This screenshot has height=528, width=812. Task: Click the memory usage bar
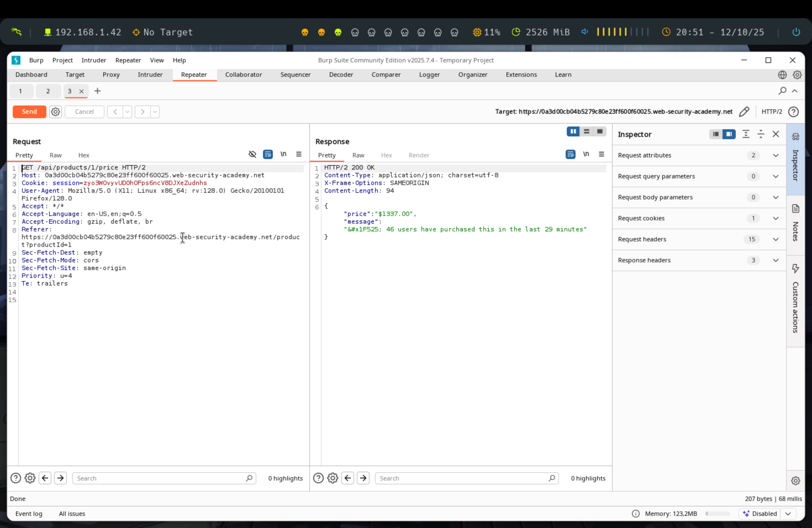click(x=717, y=513)
